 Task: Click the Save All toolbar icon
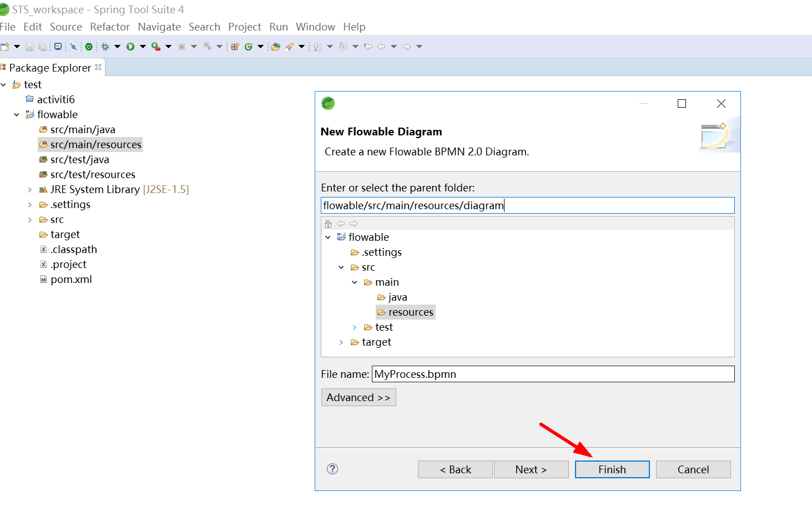[42, 47]
